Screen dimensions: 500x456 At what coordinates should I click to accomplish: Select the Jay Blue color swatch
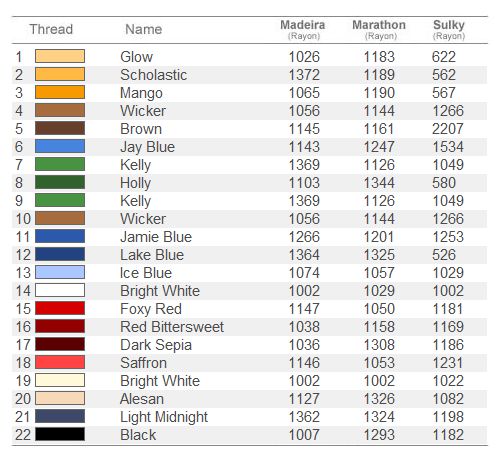pos(60,146)
